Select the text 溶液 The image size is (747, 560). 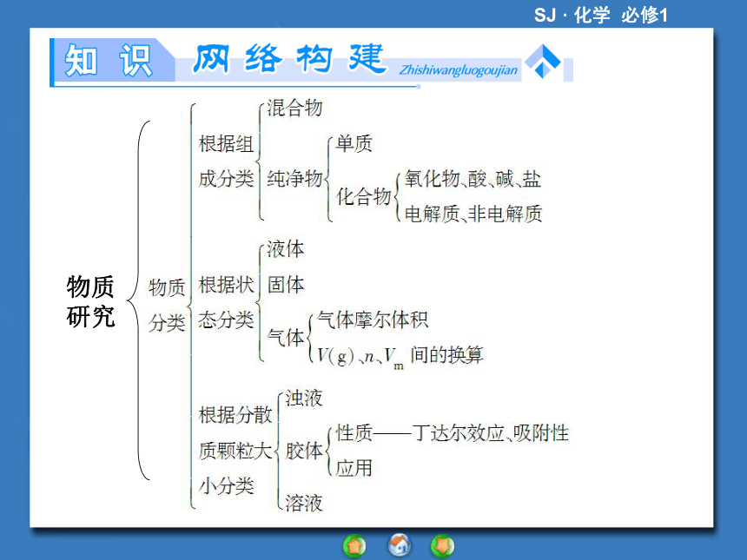304,503
